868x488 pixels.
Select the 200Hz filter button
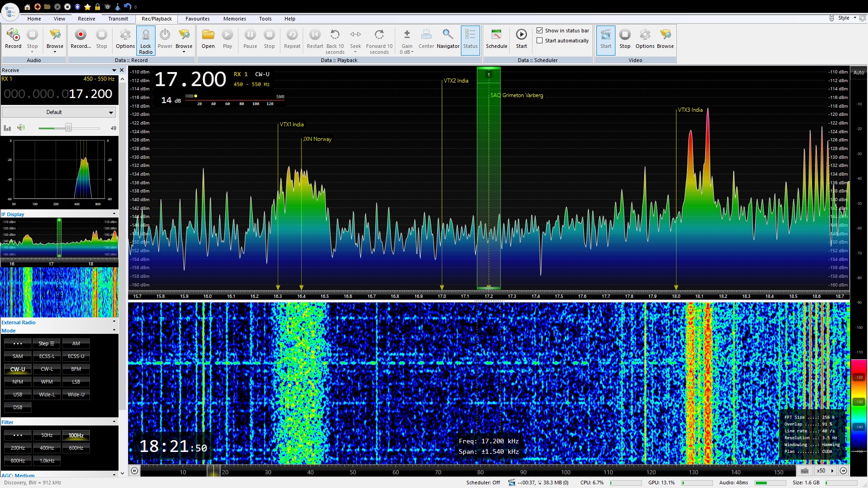click(18, 448)
